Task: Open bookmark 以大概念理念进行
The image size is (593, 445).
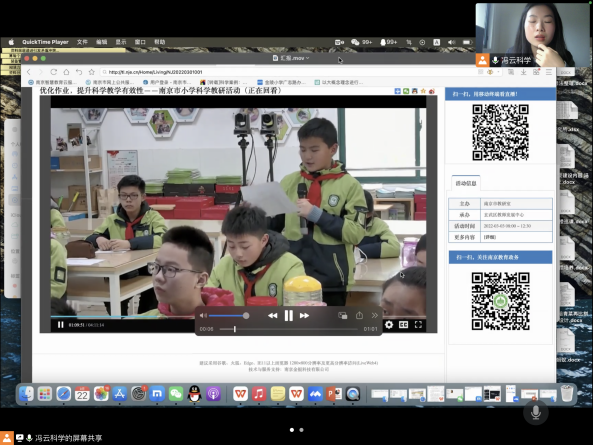Action: [339, 82]
